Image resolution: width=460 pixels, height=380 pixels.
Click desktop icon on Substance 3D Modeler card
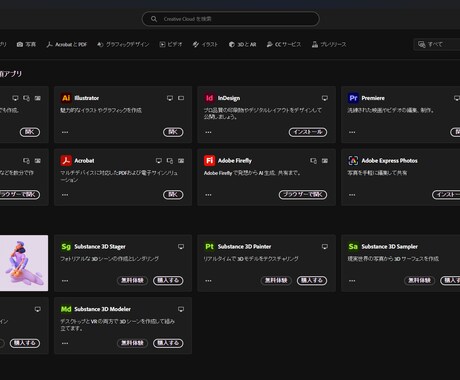tap(181, 309)
